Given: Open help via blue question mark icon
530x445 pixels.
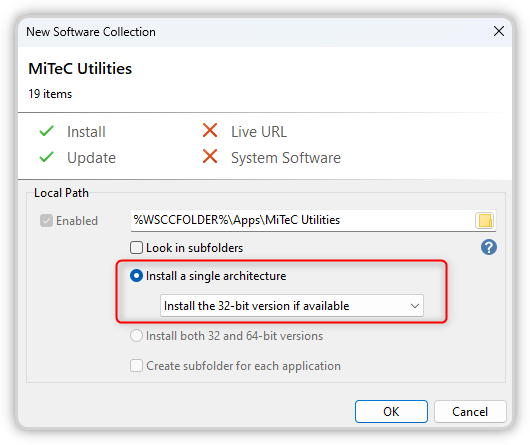Looking at the screenshot, I should (489, 247).
